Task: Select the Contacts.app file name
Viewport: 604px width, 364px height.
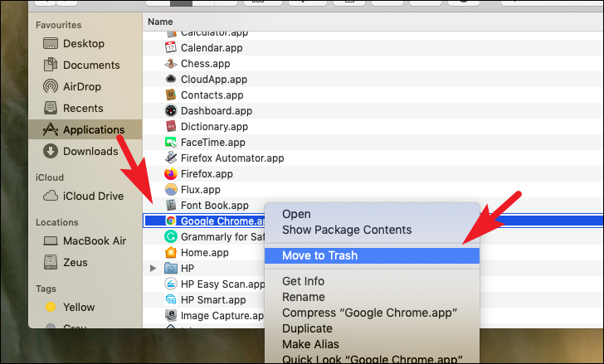Action: (212, 95)
